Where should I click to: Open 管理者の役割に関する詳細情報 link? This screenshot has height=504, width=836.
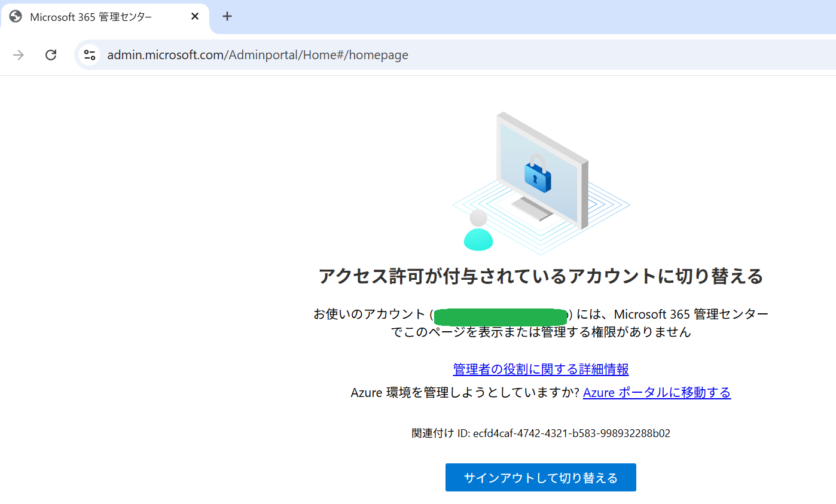click(541, 369)
